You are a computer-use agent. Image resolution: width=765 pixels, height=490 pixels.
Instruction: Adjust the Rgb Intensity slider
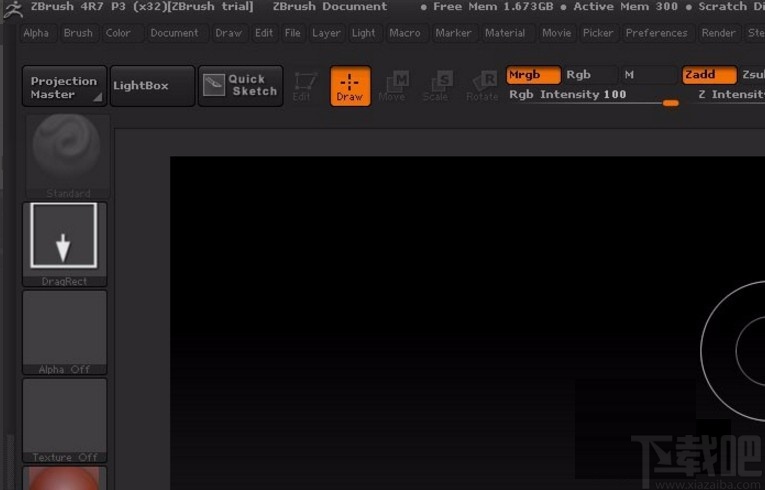pyautogui.click(x=593, y=96)
